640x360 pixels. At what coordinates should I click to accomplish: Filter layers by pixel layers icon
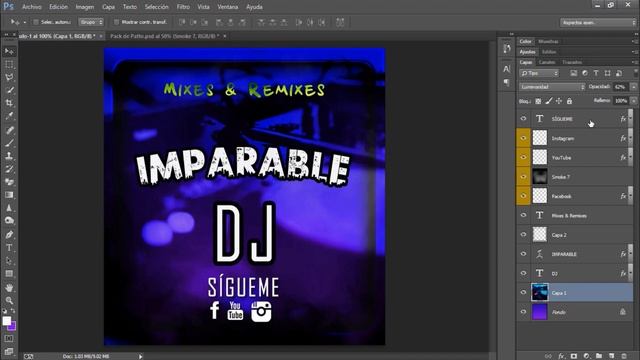(x=573, y=73)
